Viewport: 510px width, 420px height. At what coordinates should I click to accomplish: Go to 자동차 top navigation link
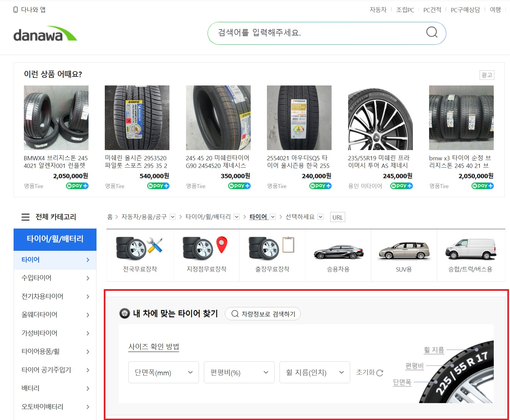point(378,10)
